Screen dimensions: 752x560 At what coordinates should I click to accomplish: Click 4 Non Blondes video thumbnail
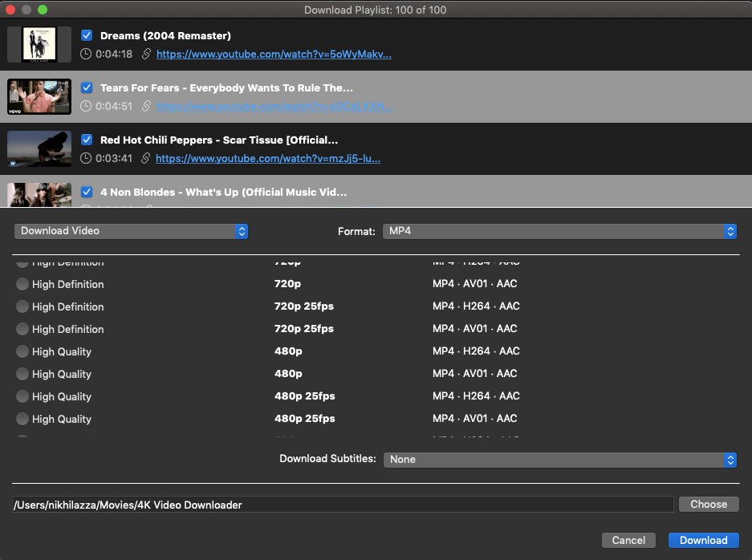point(39,195)
